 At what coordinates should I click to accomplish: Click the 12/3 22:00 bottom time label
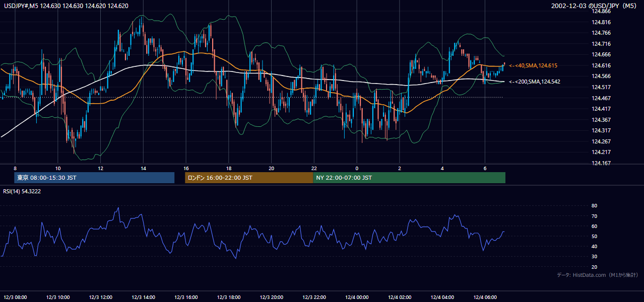[314, 297]
